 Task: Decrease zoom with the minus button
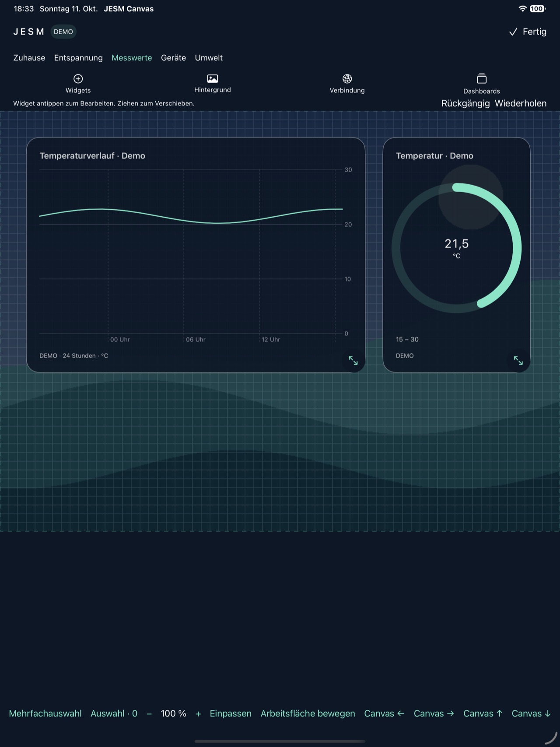point(149,714)
